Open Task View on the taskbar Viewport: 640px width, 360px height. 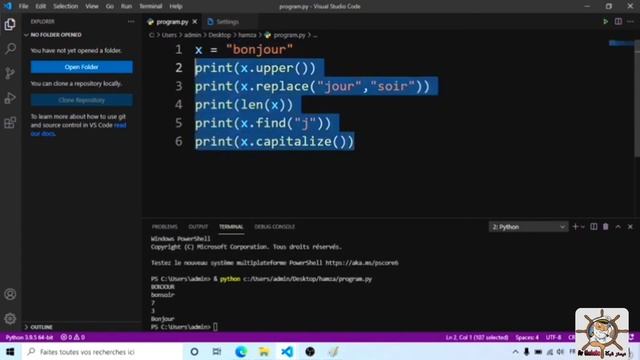[217, 351]
